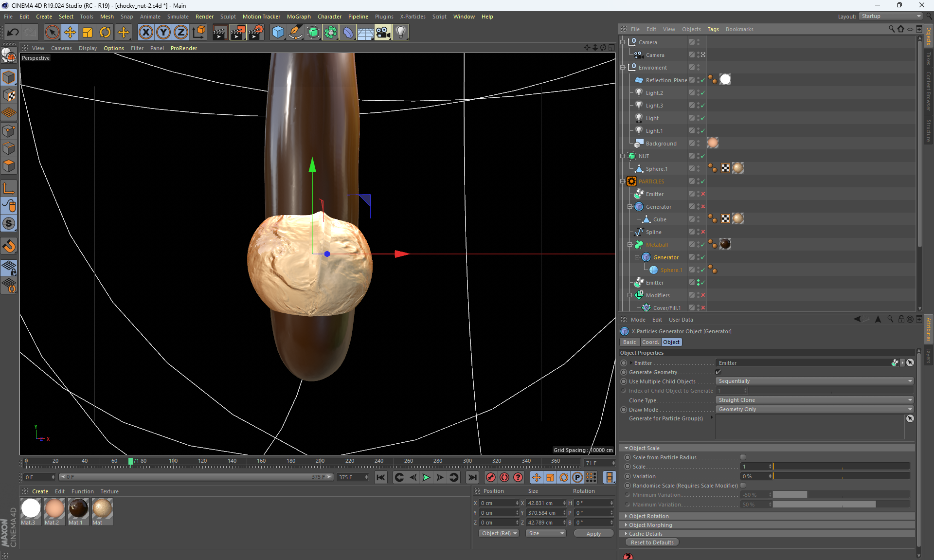Click the Undo arrow icon
Image resolution: width=934 pixels, height=560 pixels.
pyautogui.click(x=13, y=33)
